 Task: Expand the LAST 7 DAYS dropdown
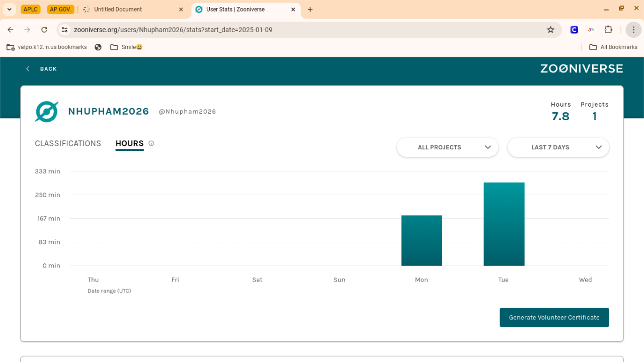click(558, 147)
